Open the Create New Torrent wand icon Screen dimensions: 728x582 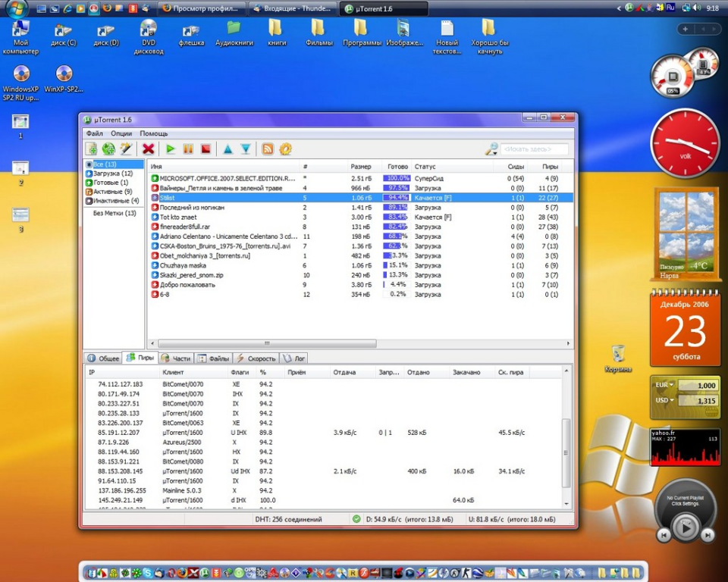[126, 149]
